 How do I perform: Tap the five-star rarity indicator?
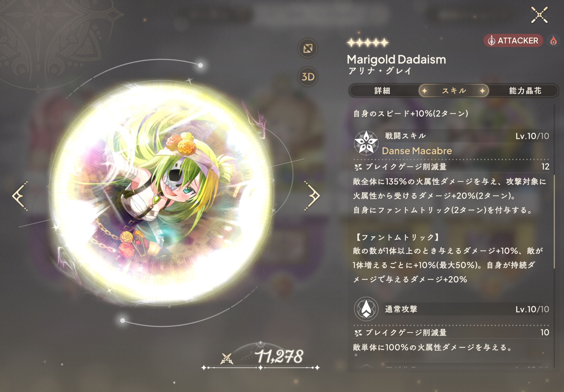click(x=368, y=43)
